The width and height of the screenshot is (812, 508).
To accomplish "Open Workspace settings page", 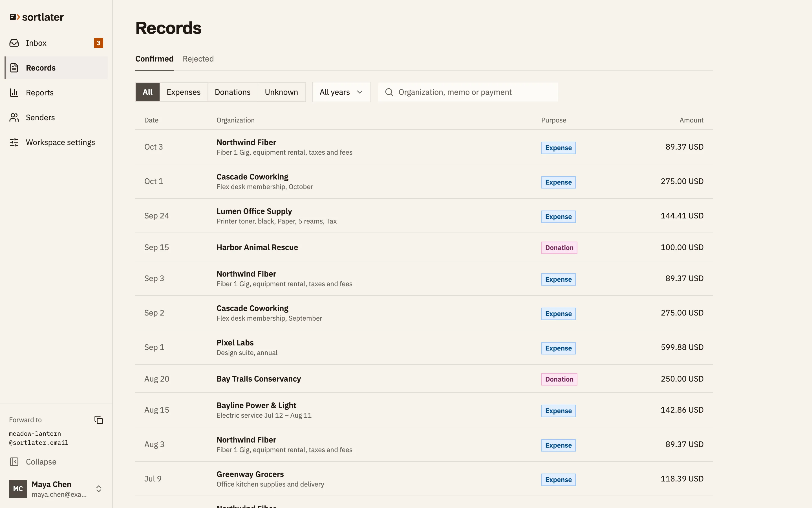I will 56,143.
